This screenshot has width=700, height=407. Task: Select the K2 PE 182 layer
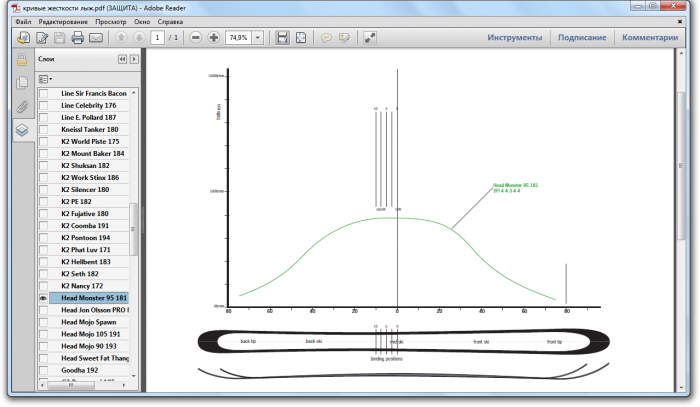(x=76, y=202)
